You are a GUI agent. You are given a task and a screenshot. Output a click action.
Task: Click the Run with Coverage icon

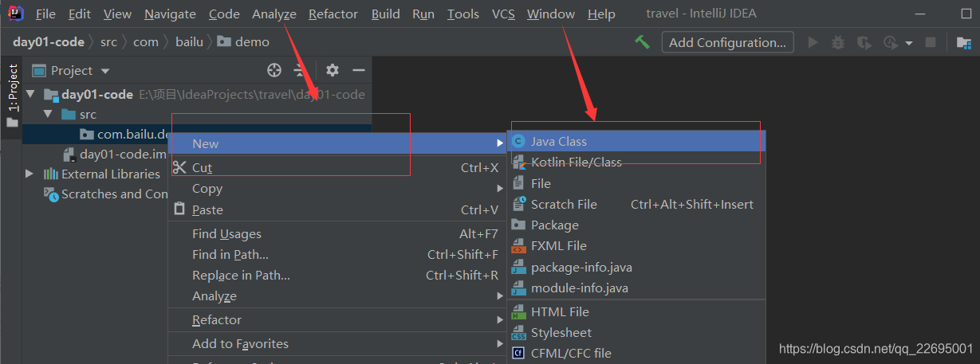pos(864,42)
